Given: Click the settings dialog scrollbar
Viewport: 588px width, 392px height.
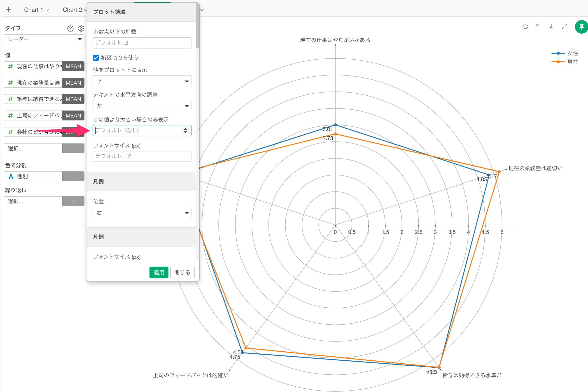Looking at the screenshot, I should pos(197,26).
